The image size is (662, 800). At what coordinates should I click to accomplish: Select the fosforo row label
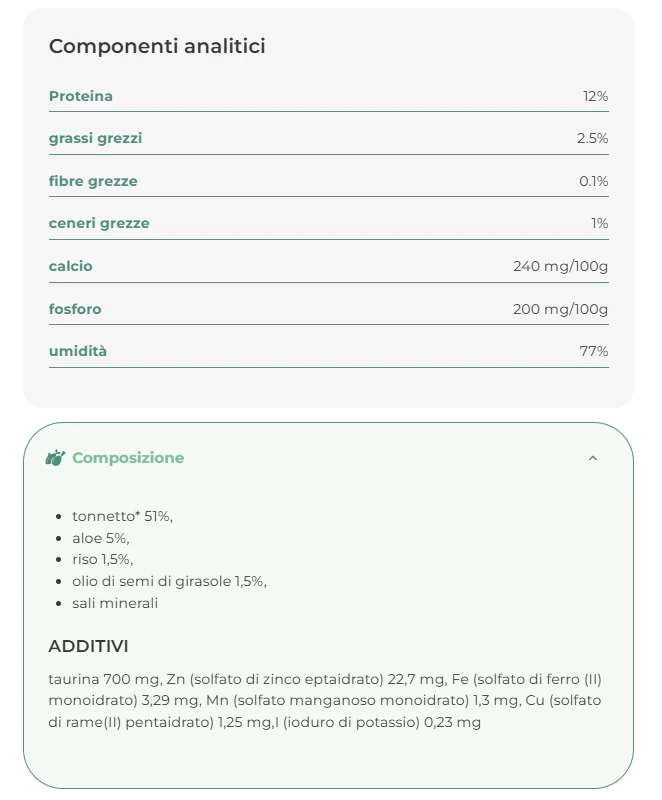[77, 308]
